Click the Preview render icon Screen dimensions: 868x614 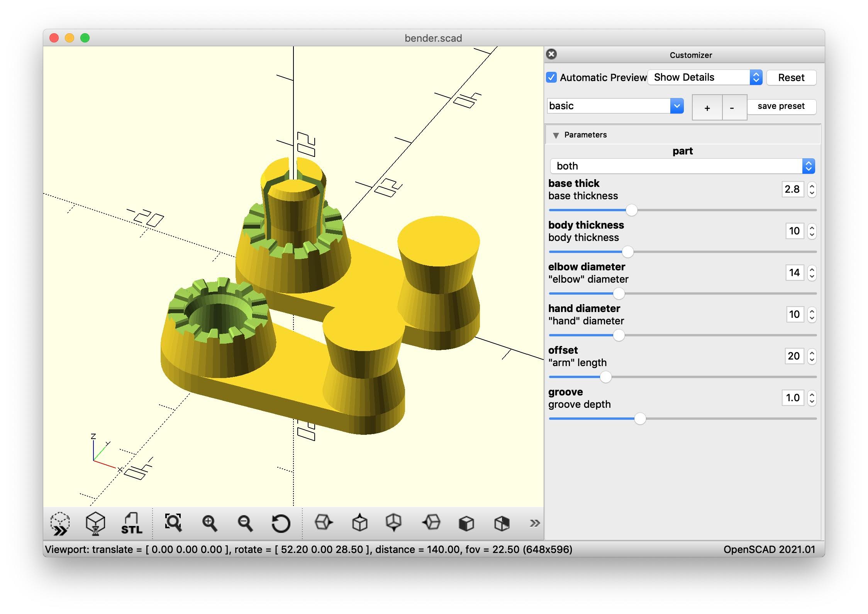[60, 524]
